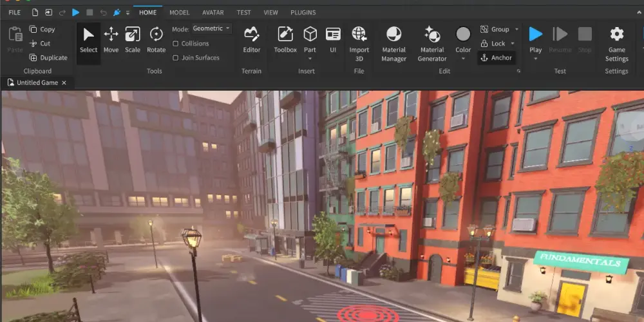This screenshot has height=322, width=644.
Task: Click the redo arrow in quick bar
Action: point(62,12)
